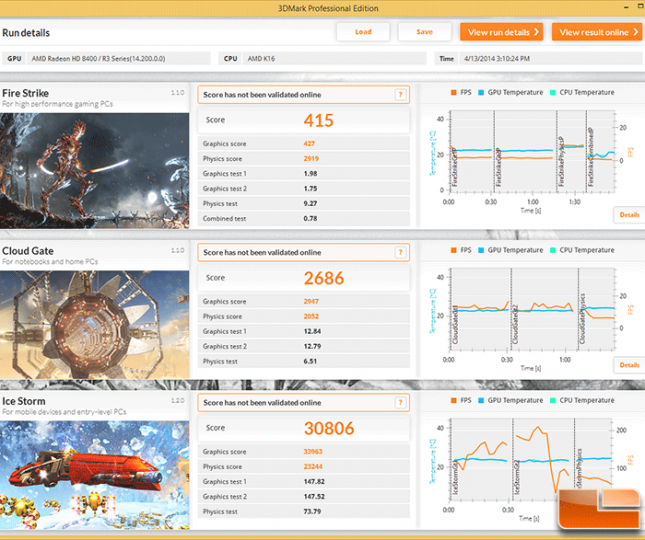Click the Ice Storm score 30806
Screen dimensions: 645x540
tap(329, 428)
